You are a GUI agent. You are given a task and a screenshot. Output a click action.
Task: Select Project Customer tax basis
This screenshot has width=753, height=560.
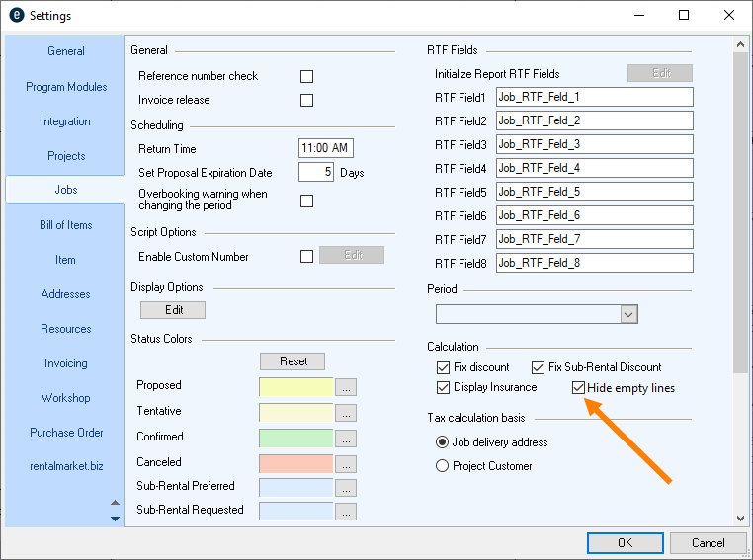(443, 466)
